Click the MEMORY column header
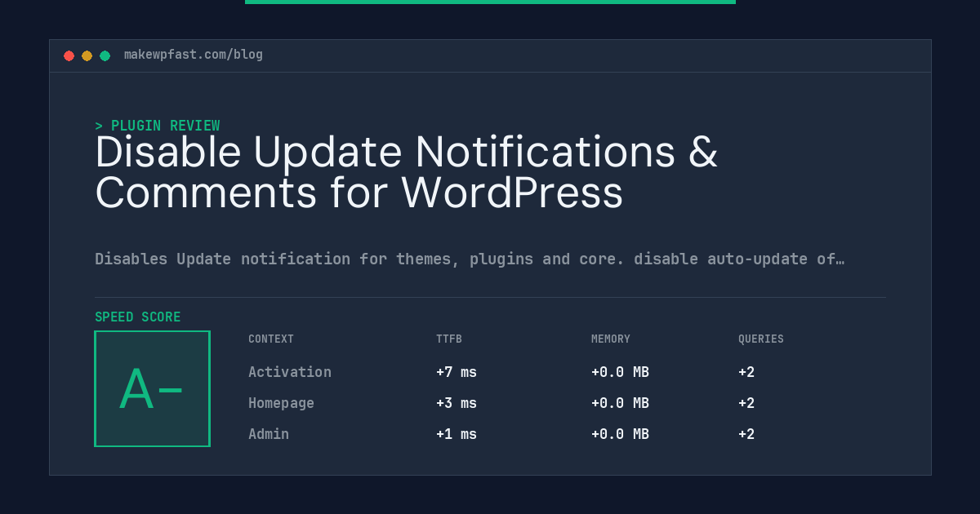This screenshot has height=514, width=980. point(611,339)
